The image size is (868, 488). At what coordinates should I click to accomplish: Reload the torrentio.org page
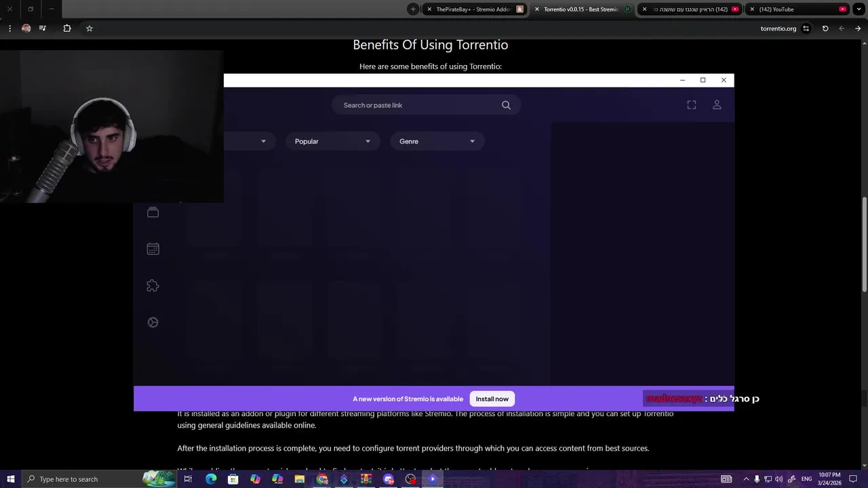[x=825, y=28]
